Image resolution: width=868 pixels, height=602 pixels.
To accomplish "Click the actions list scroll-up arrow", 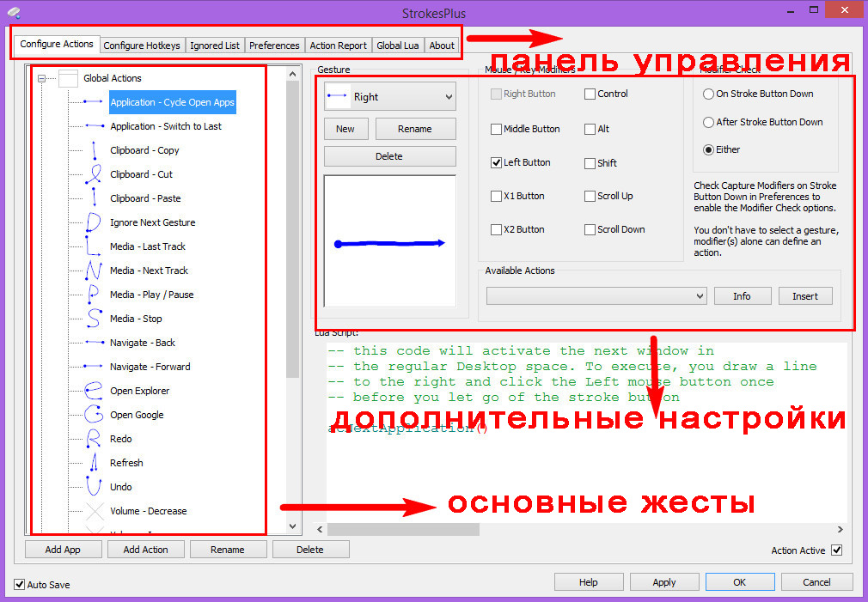I will [x=293, y=74].
